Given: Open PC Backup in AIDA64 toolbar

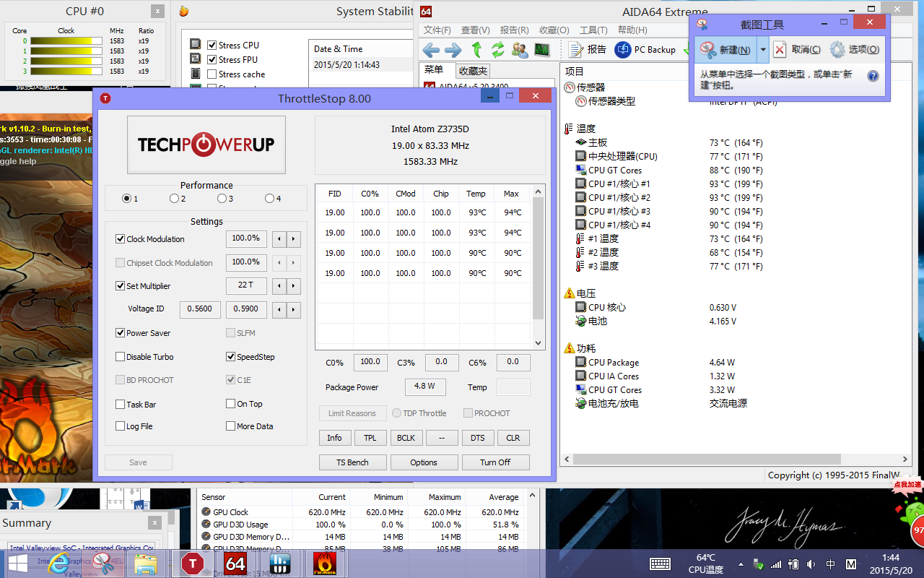Looking at the screenshot, I should click(x=645, y=49).
